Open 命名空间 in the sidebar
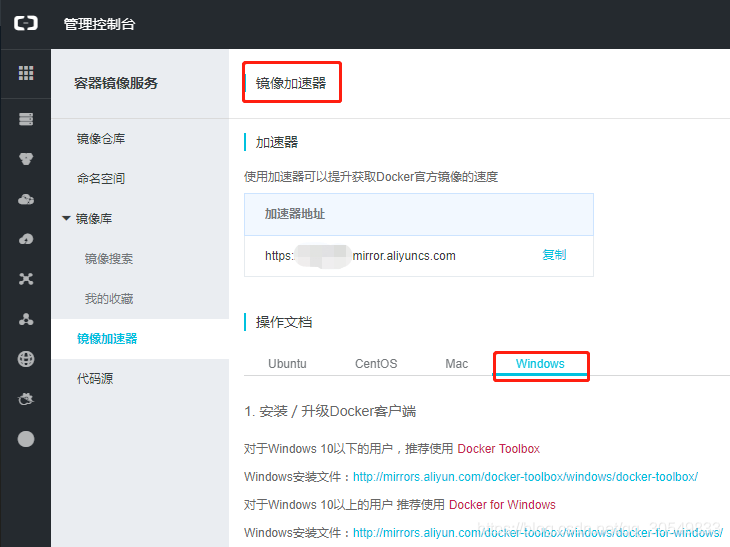 click(x=101, y=178)
